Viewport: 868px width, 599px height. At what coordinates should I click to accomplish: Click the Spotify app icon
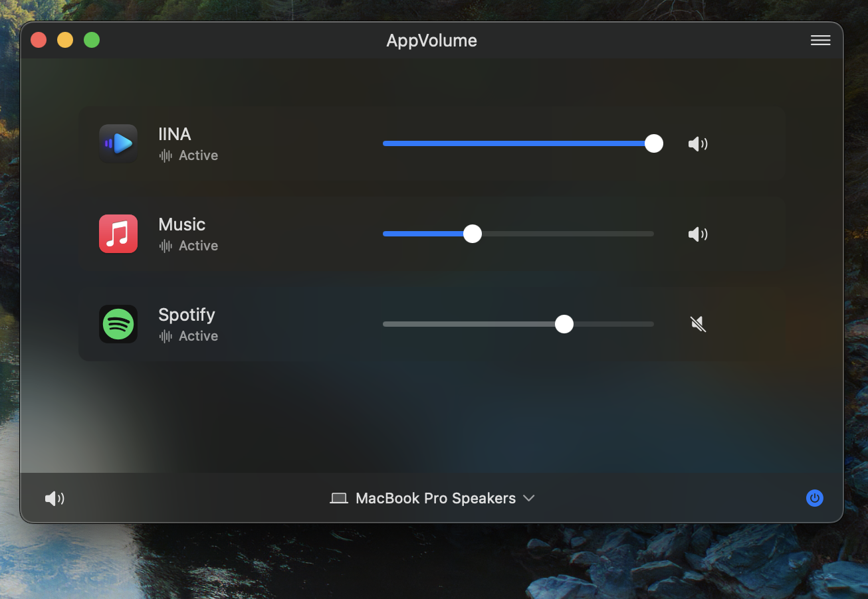(118, 324)
